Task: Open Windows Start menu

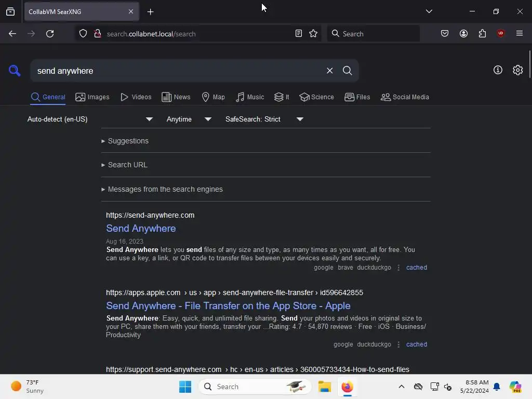Action: click(185, 387)
